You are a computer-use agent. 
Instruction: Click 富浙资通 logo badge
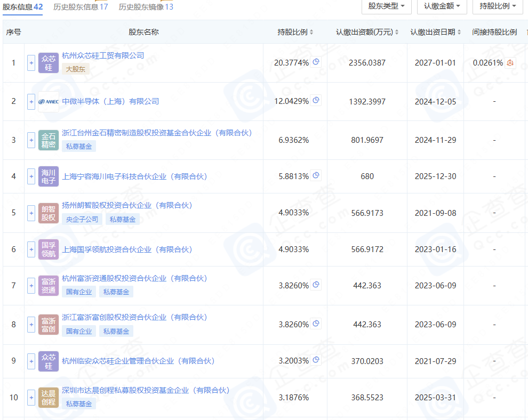(x=49, y=286)
